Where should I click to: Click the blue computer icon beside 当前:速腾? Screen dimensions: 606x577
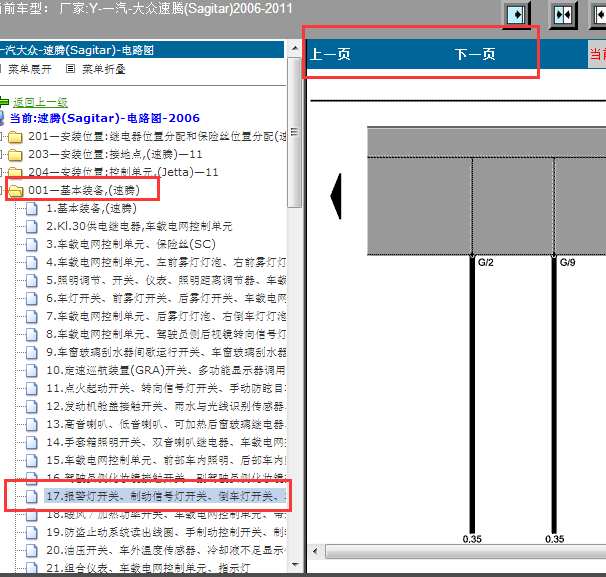[2, 118]
